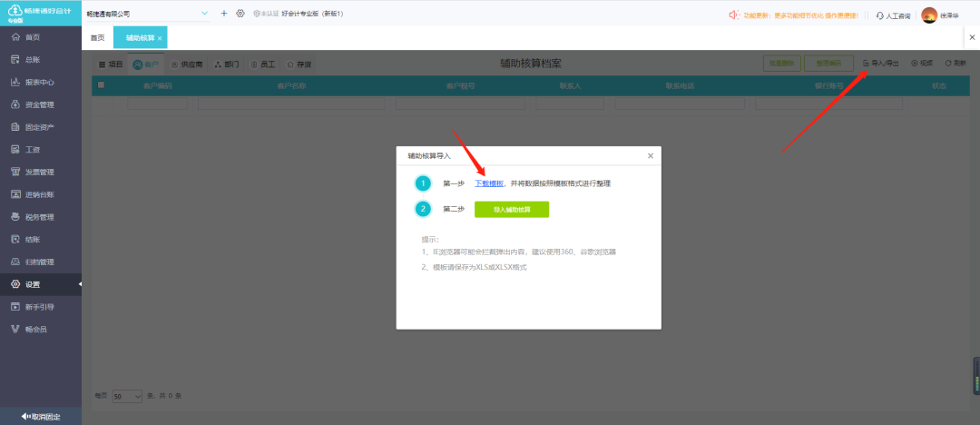Screen dimensions: 980x425
Task: Click the 首页 home icon in sidebar
Action: point(16,37)
